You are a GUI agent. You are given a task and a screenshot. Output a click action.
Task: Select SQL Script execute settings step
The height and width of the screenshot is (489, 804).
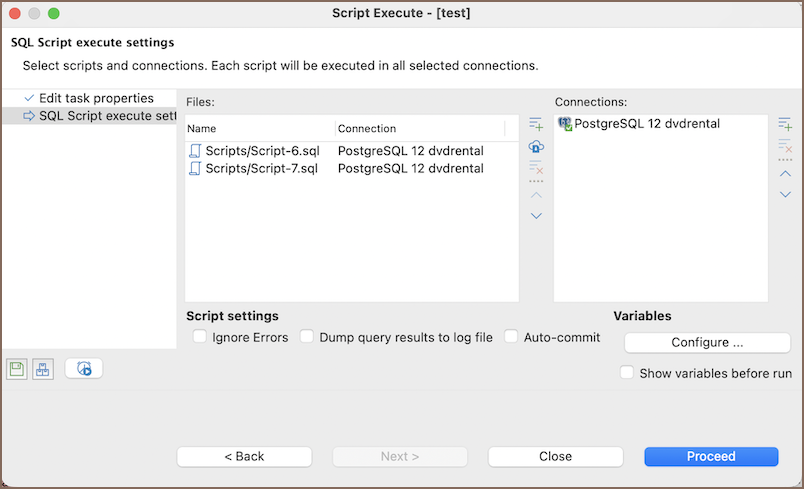[106, 116]
